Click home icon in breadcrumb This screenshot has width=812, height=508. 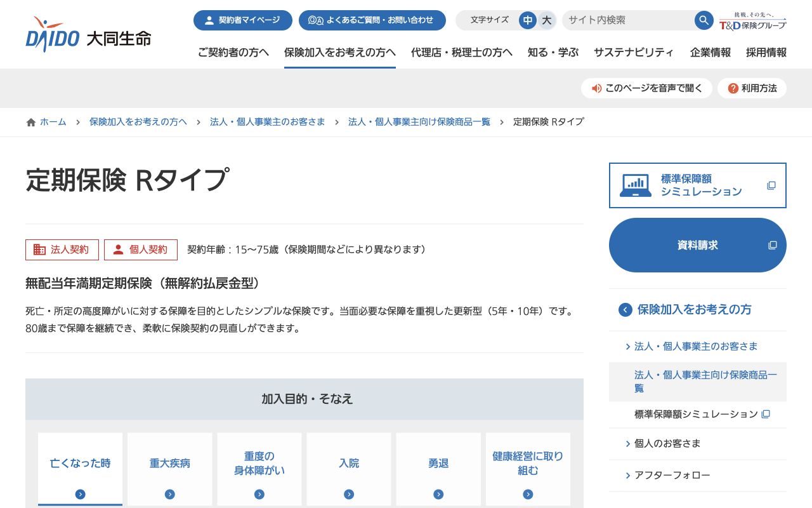coord(31,122)
